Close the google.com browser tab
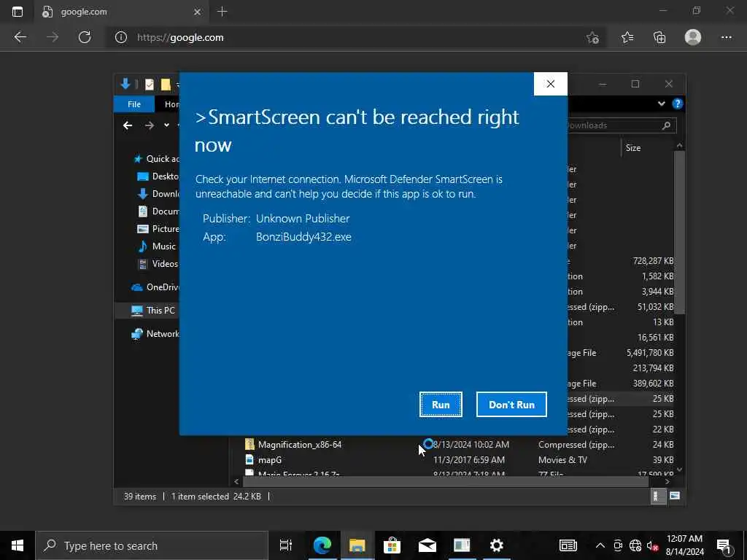Image resolution: width=747 pixels, height=560 pixels. click(197, 12)
